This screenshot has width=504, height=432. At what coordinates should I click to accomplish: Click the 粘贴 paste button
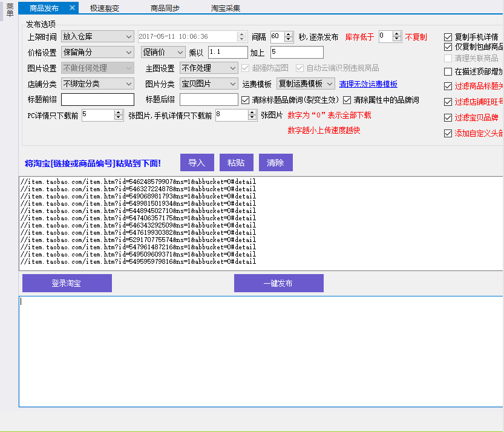tap(236, 163)
